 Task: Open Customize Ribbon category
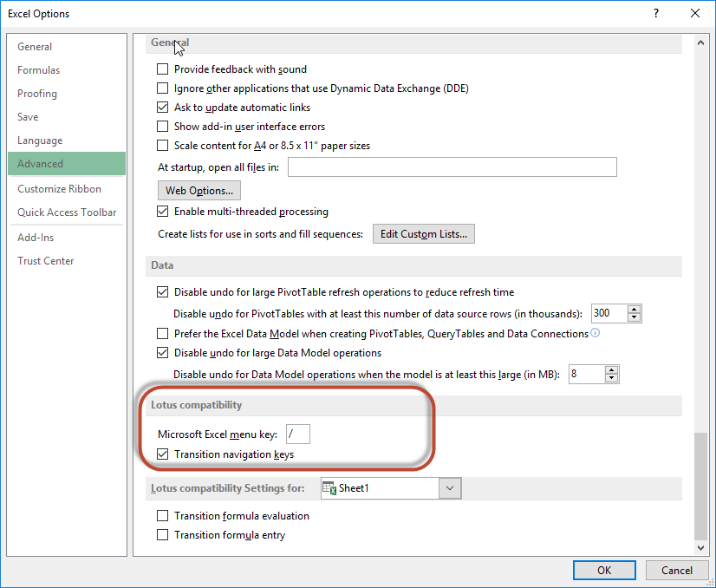67,189
